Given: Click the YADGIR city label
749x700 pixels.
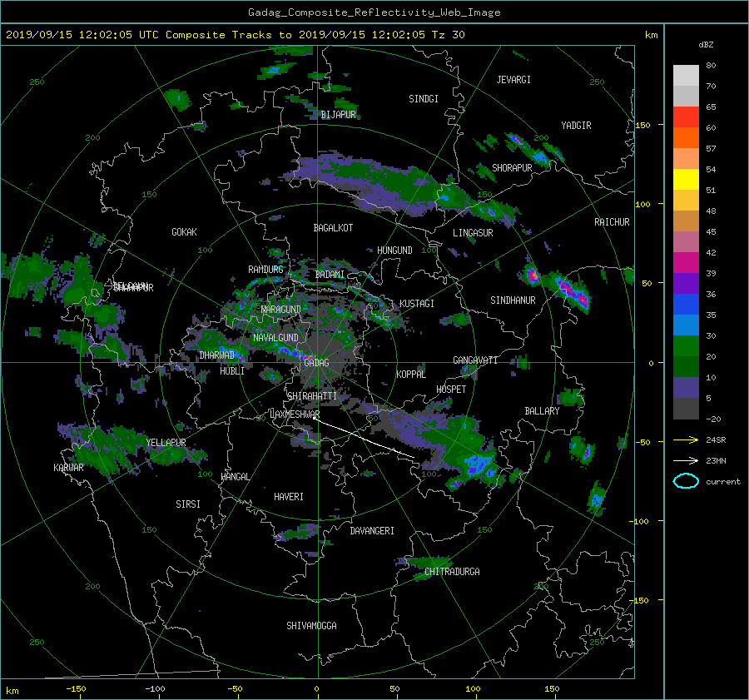Looking at the screenshot, I should click(576, 126).
